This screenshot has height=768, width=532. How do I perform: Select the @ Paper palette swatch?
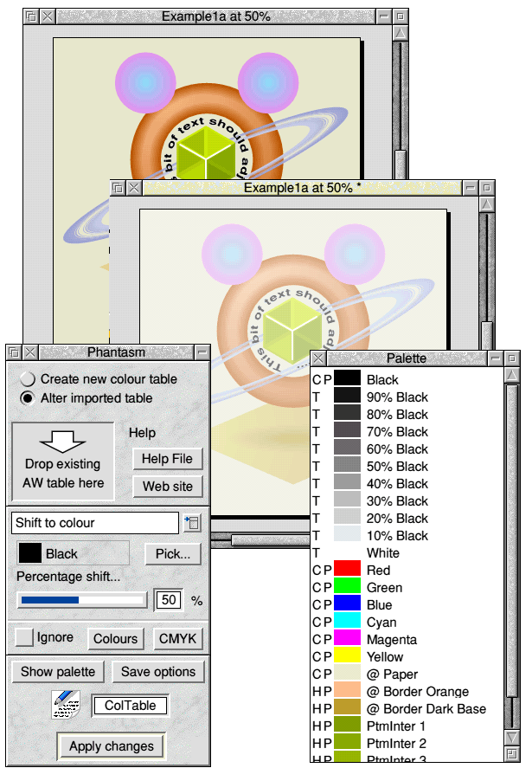tap(348, 673)
